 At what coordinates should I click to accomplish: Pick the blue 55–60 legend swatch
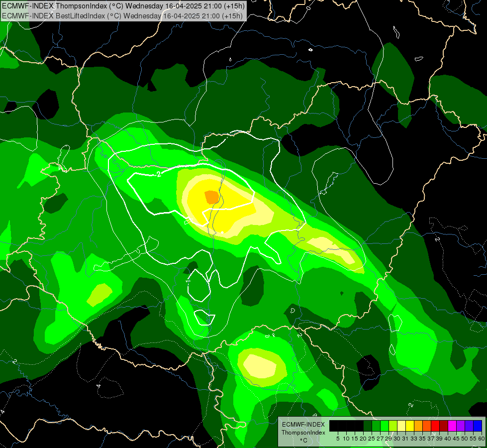pos(478,426)
